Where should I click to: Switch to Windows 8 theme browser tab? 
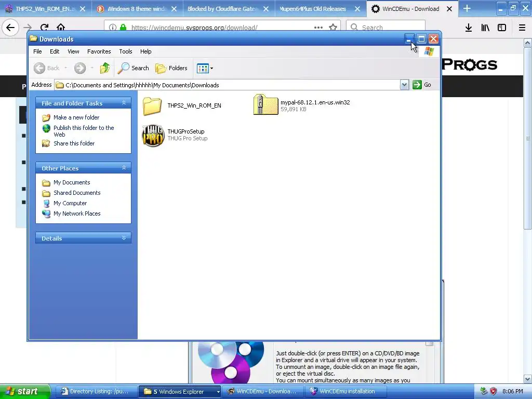(137, 9)
